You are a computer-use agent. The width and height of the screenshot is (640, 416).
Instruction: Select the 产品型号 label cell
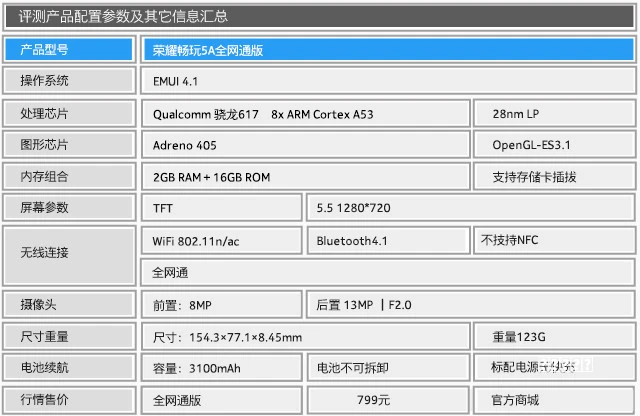69,49
